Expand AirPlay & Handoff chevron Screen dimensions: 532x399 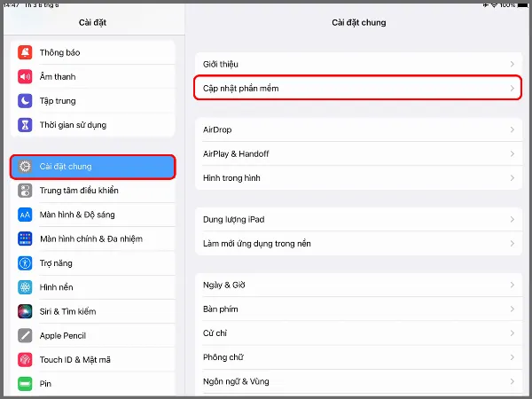tap(512, 153)
